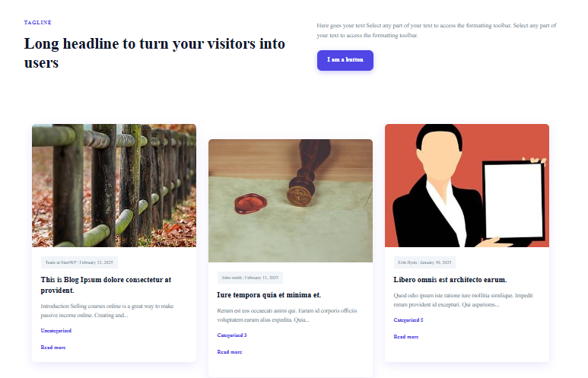The width and height of the screenshot is (588, 378).
Task: Click the "Introduction Selling courses online" excerpt
Action: [x=107, y=310]
